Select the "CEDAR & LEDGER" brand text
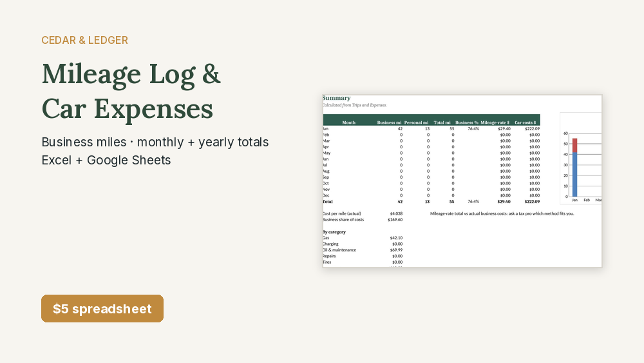The image size is (644, 363). 84,40
